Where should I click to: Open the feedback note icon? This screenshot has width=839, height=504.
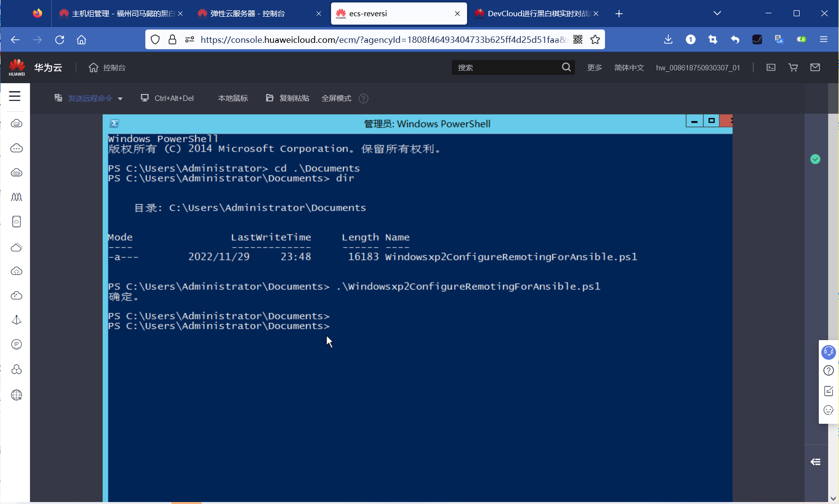(x=829, y=391)
